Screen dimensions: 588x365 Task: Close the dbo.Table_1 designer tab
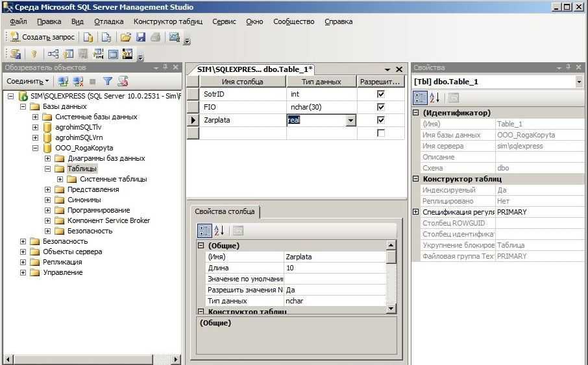click(x=399, y=69)
